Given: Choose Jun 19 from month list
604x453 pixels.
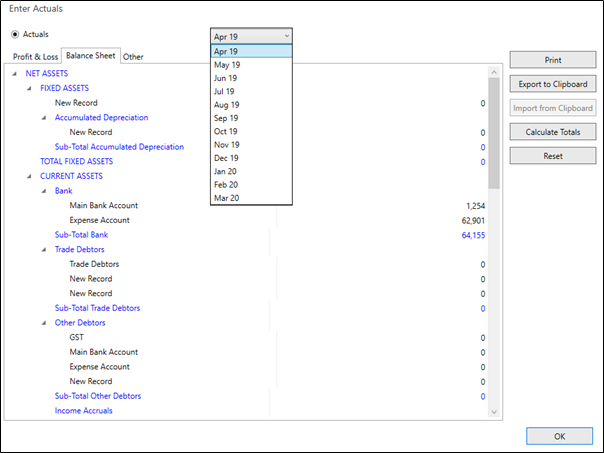Looking at the screenshot, I should pyautogui.click(x=251, y=78).
